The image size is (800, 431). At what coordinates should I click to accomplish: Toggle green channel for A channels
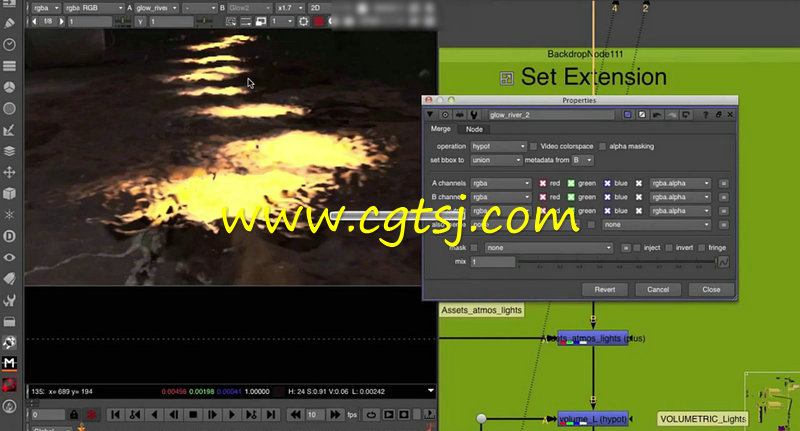click(571, 183)
